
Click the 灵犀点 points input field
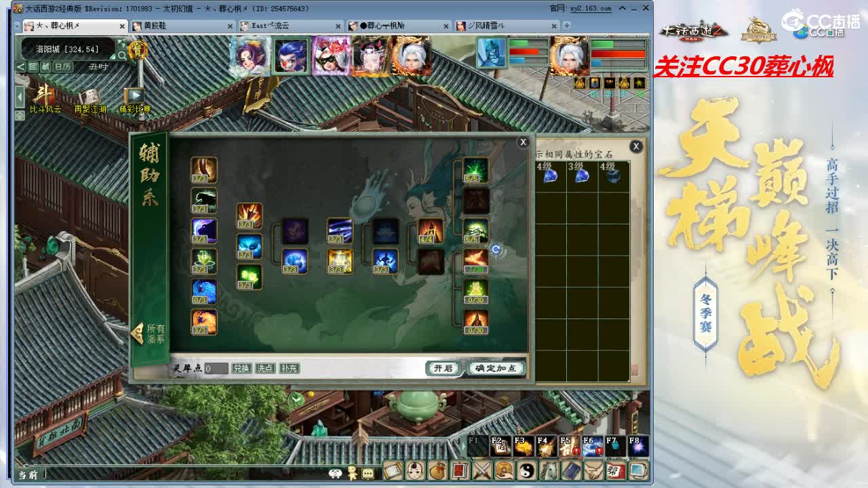pos(216,368)
